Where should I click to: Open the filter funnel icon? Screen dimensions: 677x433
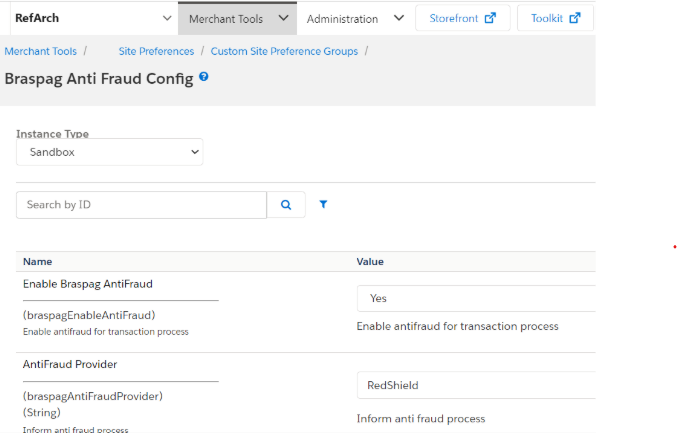323,204
